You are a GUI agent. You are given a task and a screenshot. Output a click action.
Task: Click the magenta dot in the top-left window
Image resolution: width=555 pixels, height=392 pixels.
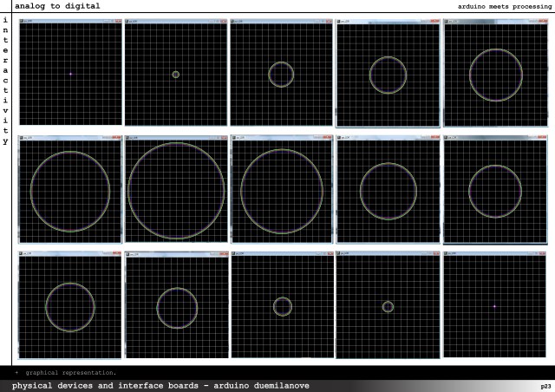[x=70, y=75]
